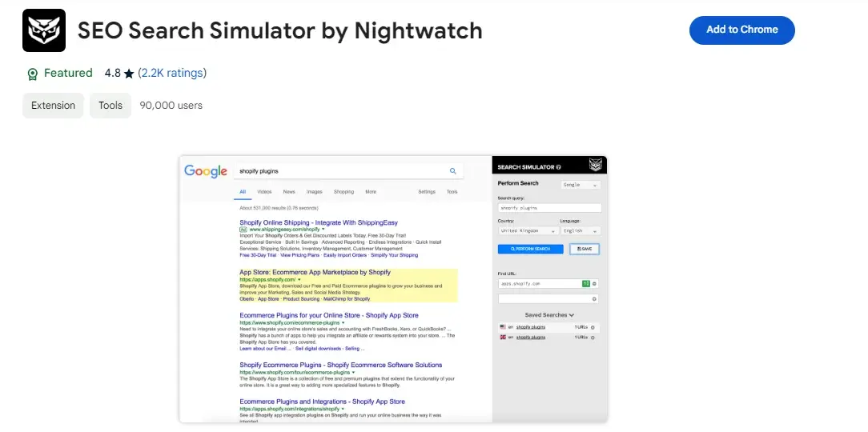Open the UK shopify plugins saved search
Image resolution: width=868 pixels, height=432 pixels.
530,337
